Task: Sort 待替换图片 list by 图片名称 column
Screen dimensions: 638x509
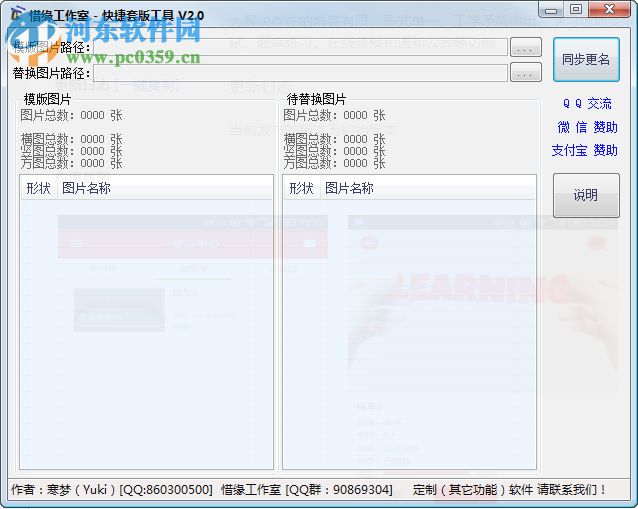Action: tap(427, 188)
